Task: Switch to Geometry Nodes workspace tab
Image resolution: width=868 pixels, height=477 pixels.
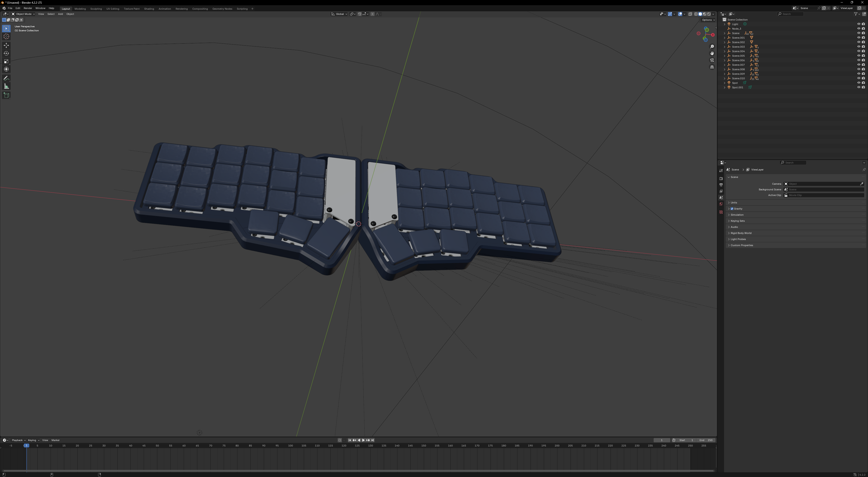Action: 222,9
